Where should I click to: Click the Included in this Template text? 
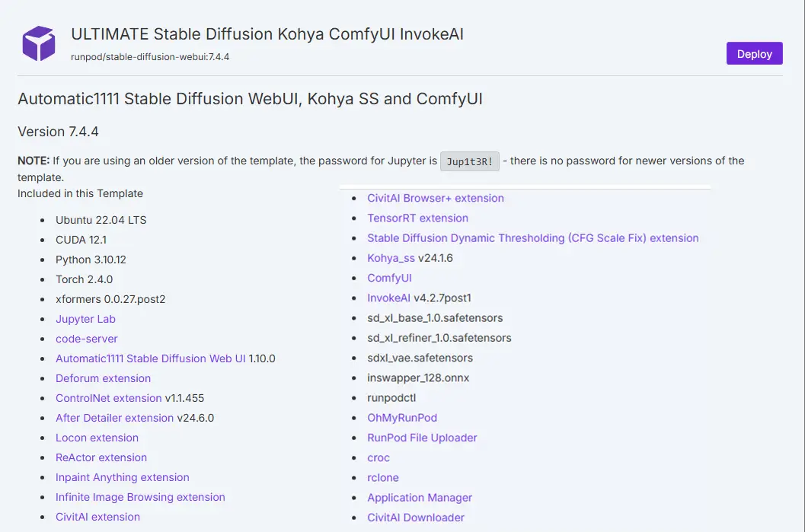coord(80,193)
